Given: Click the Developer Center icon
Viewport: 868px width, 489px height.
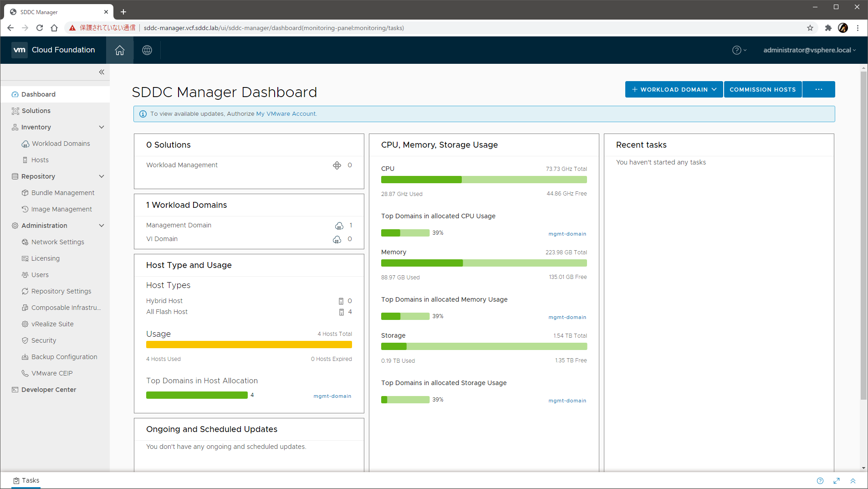Looking at the screenshot, I should point(15,389).
